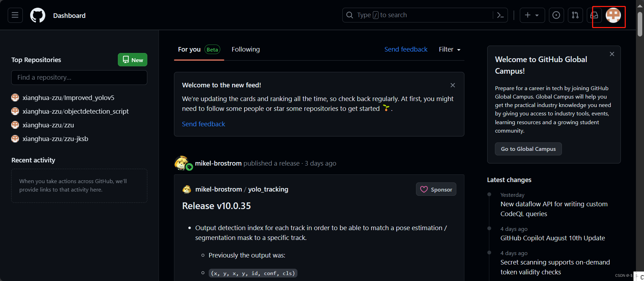Viewport: 644px width, 281px height.
Task: Click the page vertical scrollbar thumb
Action: click(640, 24)
